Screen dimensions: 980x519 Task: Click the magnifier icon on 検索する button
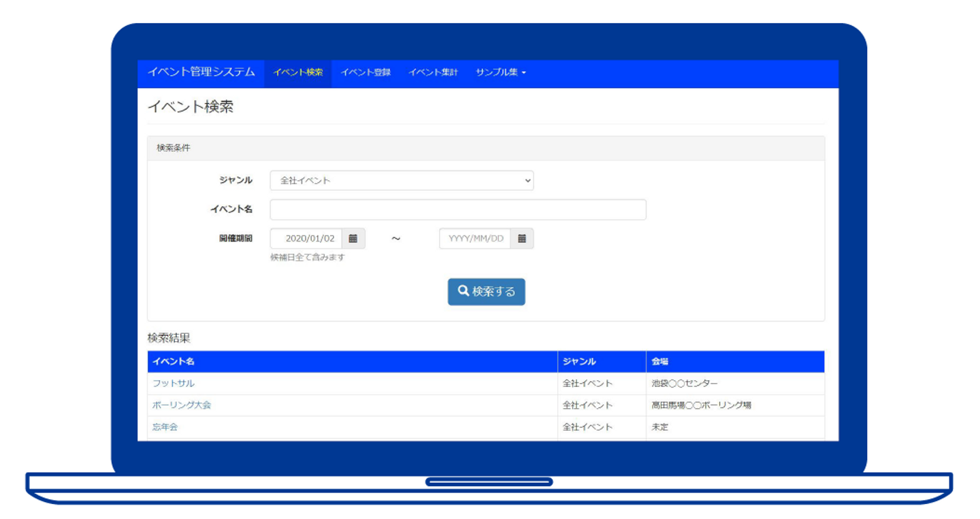pyautogui.click(x=463, y=291)
